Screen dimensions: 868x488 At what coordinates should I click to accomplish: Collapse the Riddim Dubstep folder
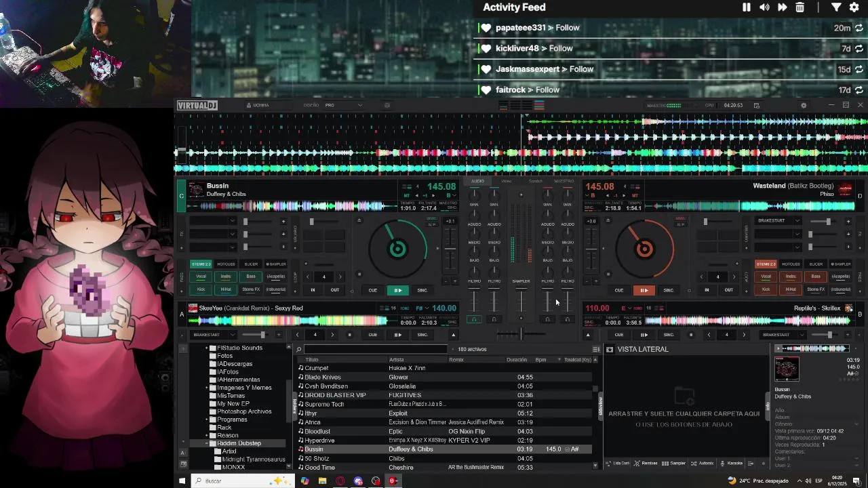207,443
